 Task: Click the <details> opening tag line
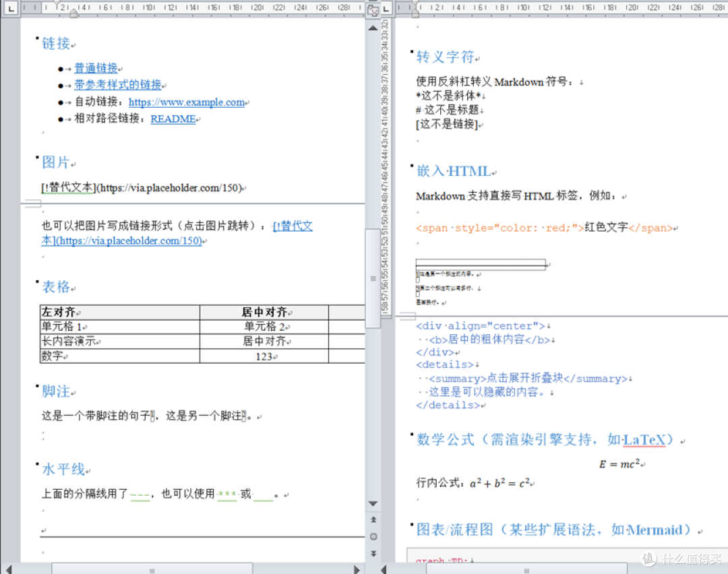click(445, 364)
